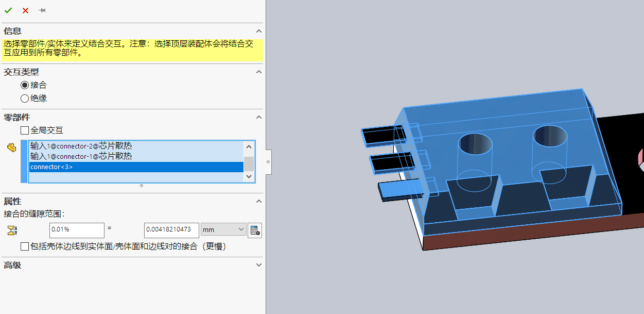Screen dimensions: 644x314
Task: Cancel with the red X icon
Action: pos(25,10)
